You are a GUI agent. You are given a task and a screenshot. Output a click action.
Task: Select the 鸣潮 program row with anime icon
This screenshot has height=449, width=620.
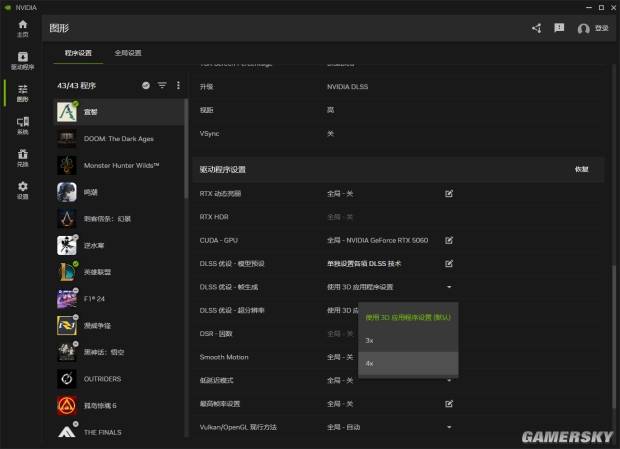(x=119, y=192)
